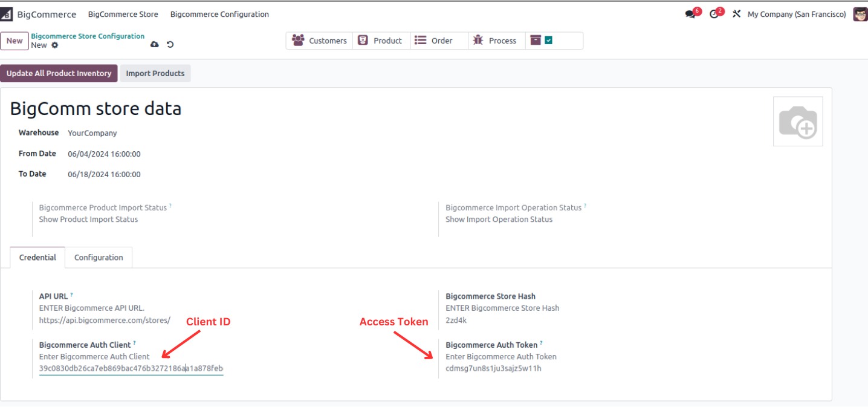Open the developer tools wrench icon
Viewport: 868px width, 407px height.
pyautogui.click(x=736, y=14)
